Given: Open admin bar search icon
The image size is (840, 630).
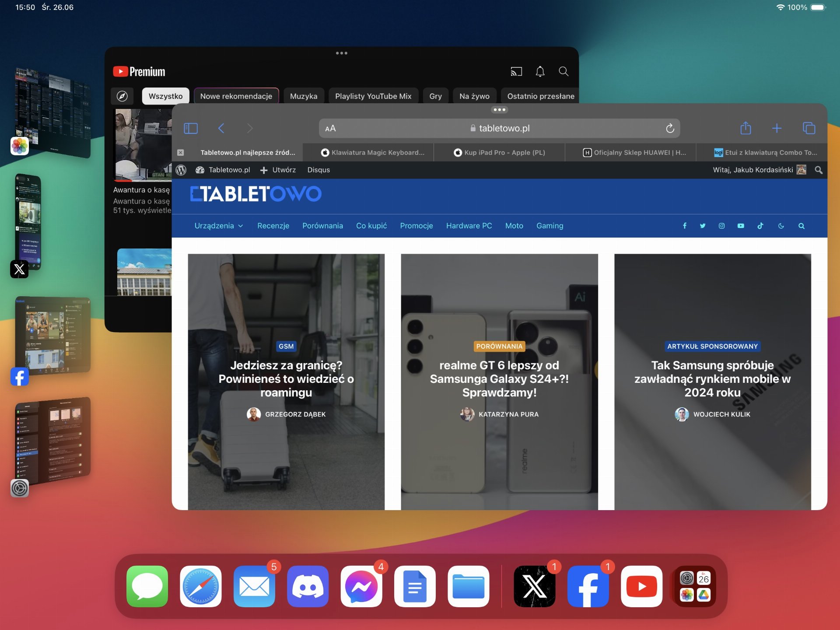Looking at the screenshot, I should pos(819,170).
